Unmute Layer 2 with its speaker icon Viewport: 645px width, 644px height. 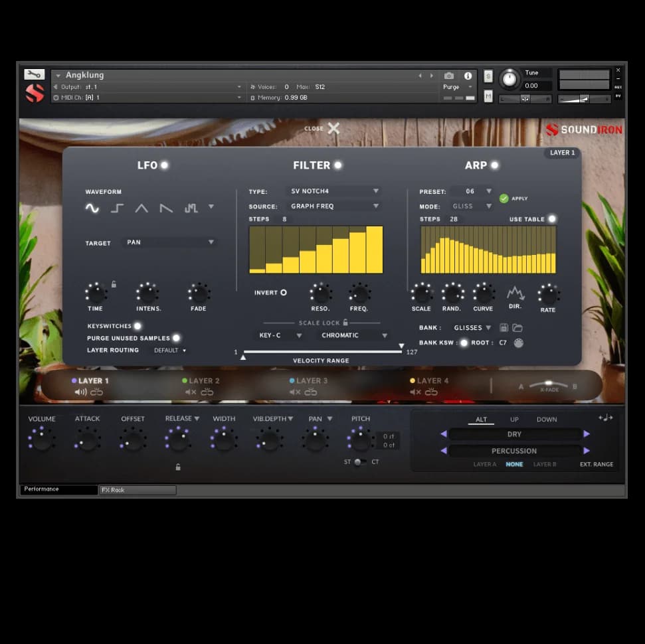(191, 392)
